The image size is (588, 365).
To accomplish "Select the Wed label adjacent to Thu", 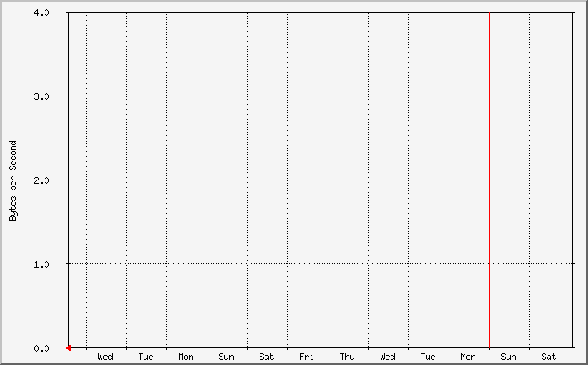I will click(387, 357).
